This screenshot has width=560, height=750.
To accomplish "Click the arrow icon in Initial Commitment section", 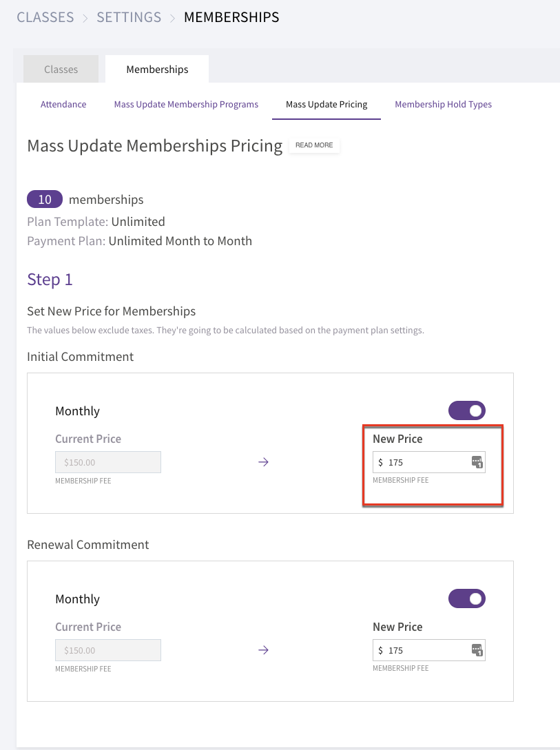I will pyautogui.click(x=264, y=462).
